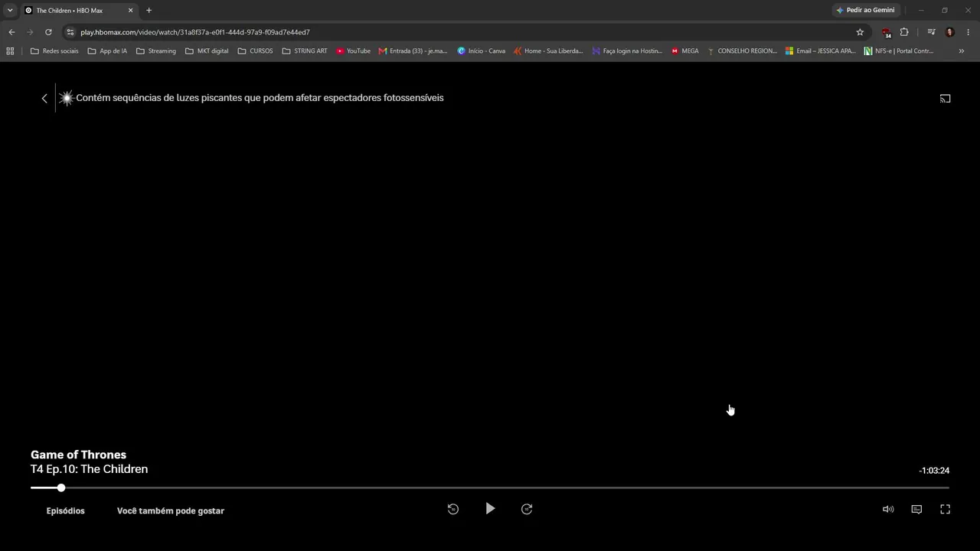Click the browser forward arrow
Image resolution: width=980 pixels, height=551 pixels.
30,32
